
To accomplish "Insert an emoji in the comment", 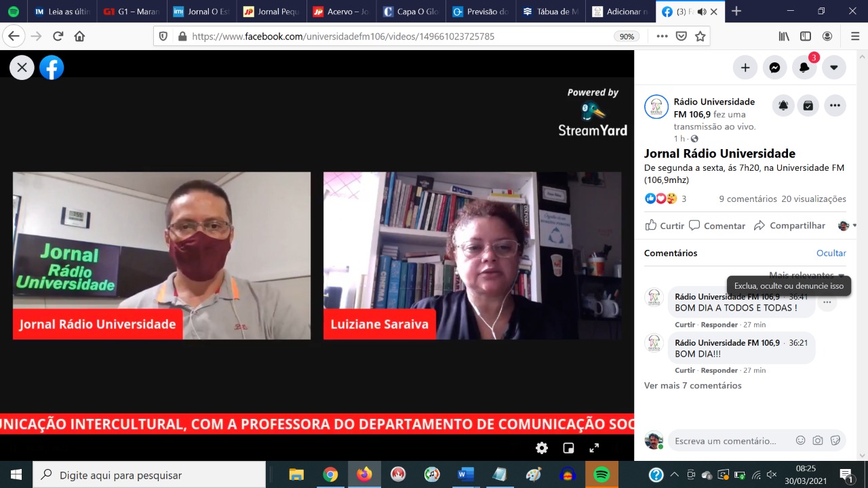I will click(800, 441).
